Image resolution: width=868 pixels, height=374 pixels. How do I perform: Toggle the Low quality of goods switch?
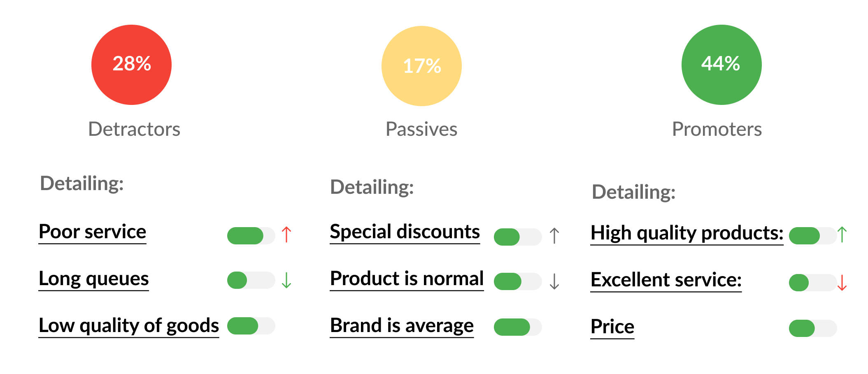coord(251,326)
